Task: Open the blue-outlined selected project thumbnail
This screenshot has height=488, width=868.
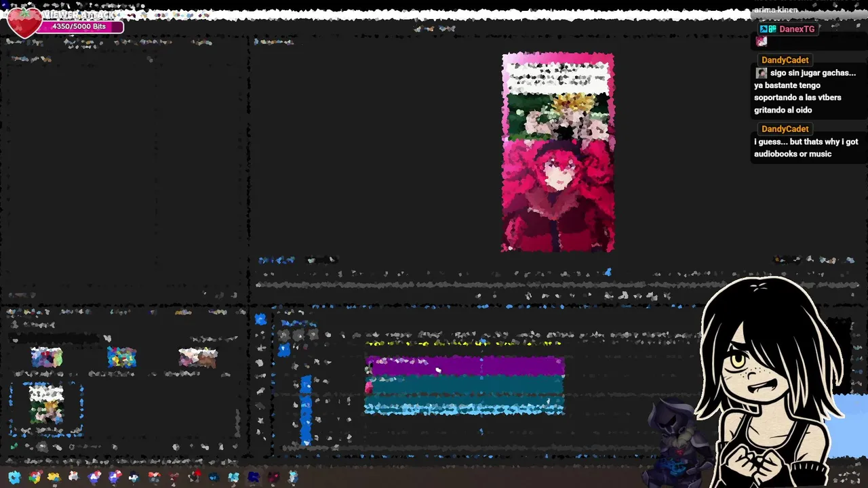Action: tap(46, 409)
